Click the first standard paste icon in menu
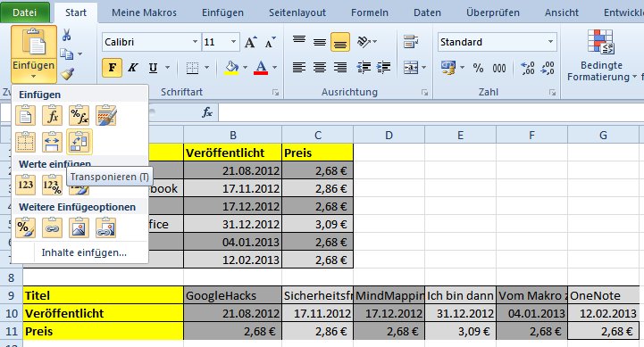The width and height of the screenshot is (644, 347). (x=26, y=115)
